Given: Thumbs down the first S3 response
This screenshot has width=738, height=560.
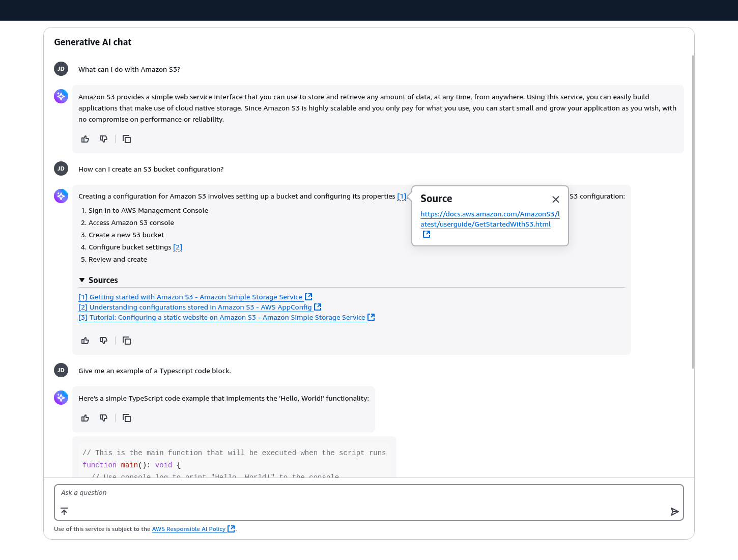Looking at the screenshot, I should pyautogui.click(x=103, y=138).
